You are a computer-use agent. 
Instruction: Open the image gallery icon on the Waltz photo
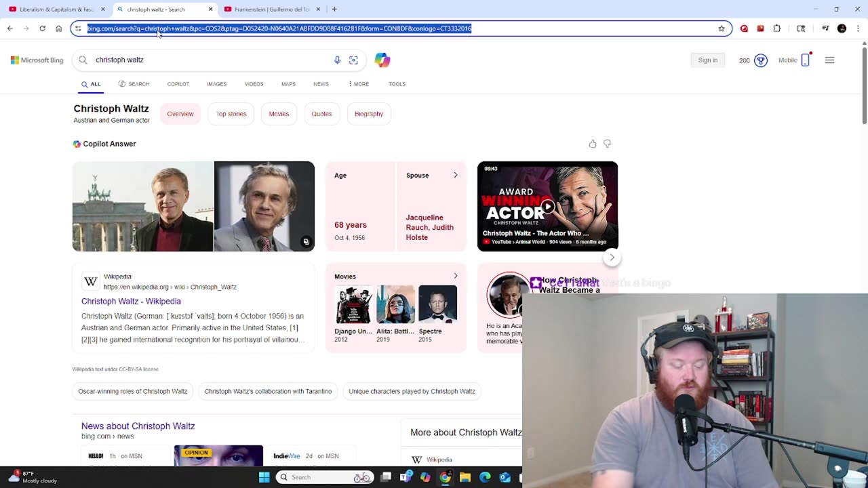[306, 242]
